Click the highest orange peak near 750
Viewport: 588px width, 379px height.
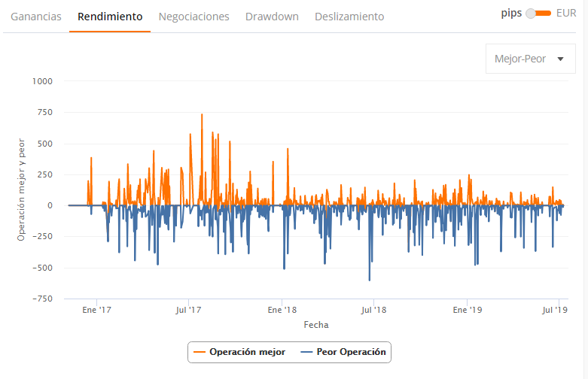click(202, 114)
